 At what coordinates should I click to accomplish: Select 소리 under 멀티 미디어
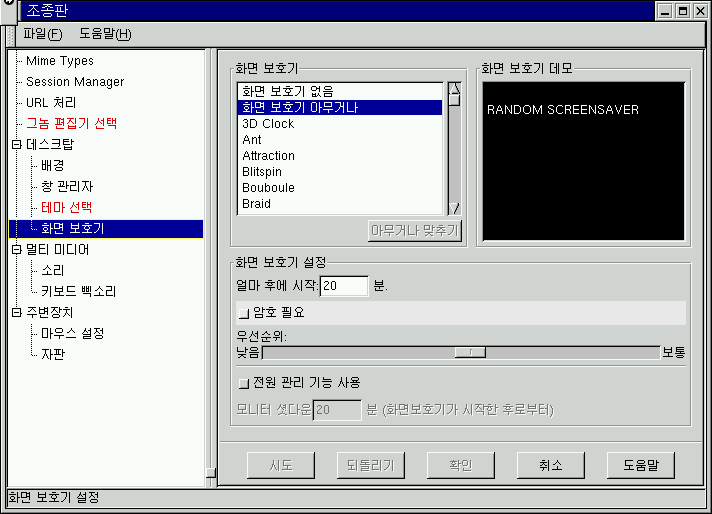pos(52,271)
